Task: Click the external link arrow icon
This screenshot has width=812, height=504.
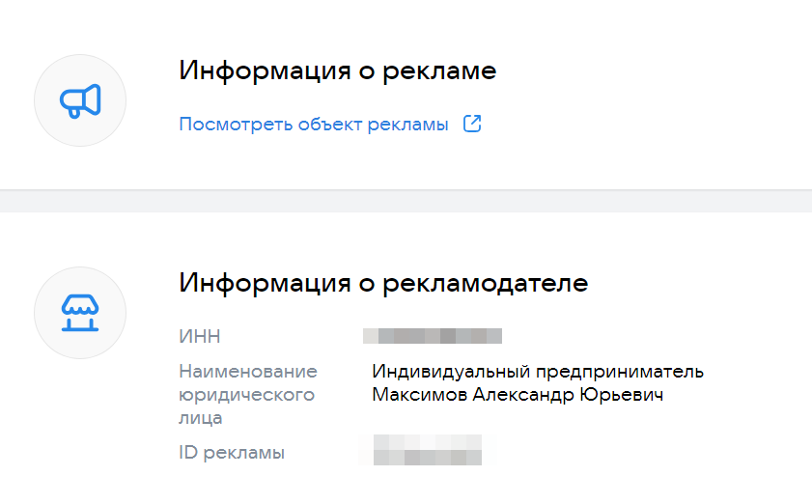Action: pyautogui.click(x=472, y=124)
